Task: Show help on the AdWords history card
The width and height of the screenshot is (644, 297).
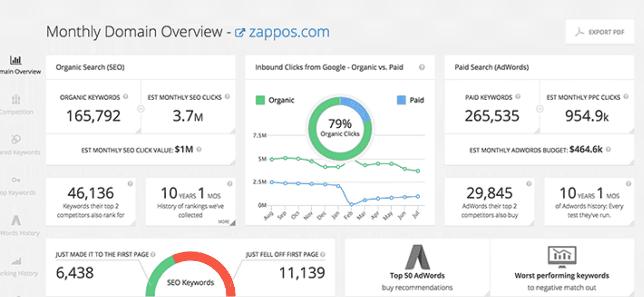Action: [x=629, y=184]
